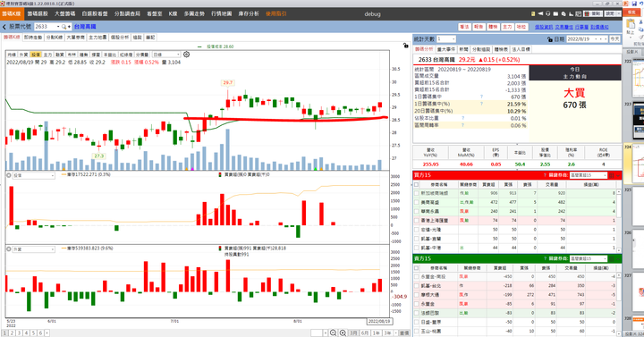Screen dimensions: 644x337
Task: Select the 主力 chart indicator toggle
Action: point(47,55)
